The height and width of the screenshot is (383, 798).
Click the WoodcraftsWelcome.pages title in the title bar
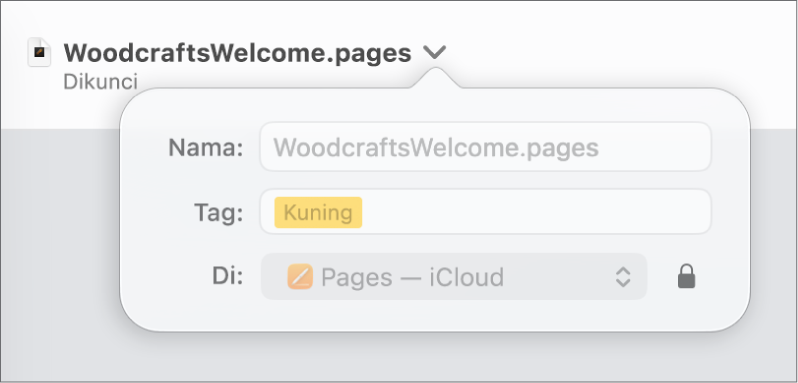point(237,53)
